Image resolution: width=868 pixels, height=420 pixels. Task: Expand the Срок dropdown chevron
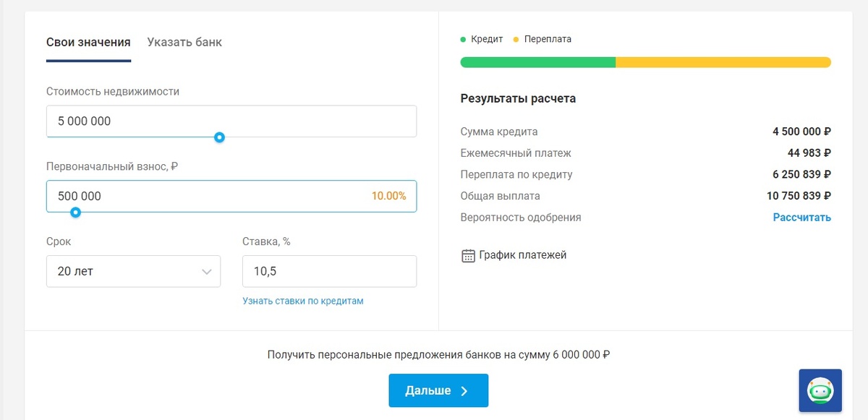206,272
